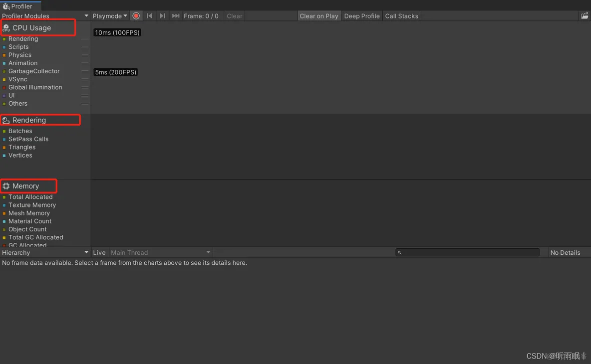
Task: Toggle the Live button
Action: click(99, 253)
